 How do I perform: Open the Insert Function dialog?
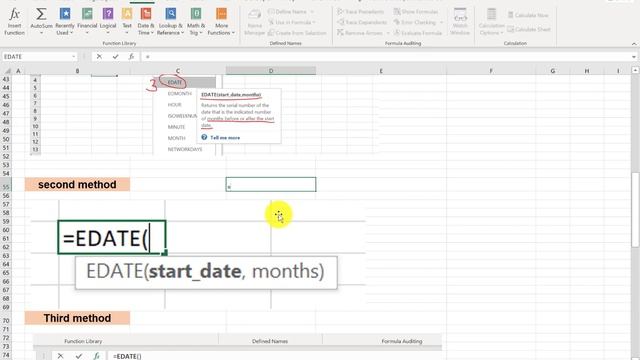(14, 22)
